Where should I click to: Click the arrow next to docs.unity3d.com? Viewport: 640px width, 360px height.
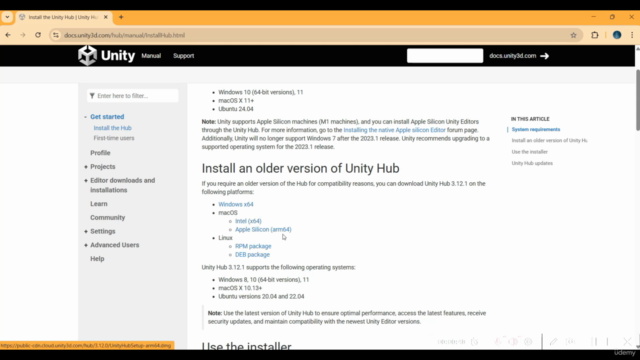(x=544, y=56)
